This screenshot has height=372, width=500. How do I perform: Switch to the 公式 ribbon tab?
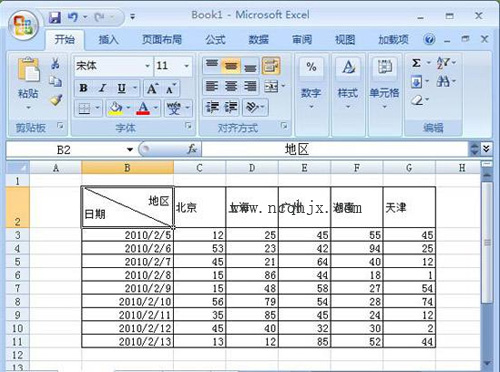point(215,40)
